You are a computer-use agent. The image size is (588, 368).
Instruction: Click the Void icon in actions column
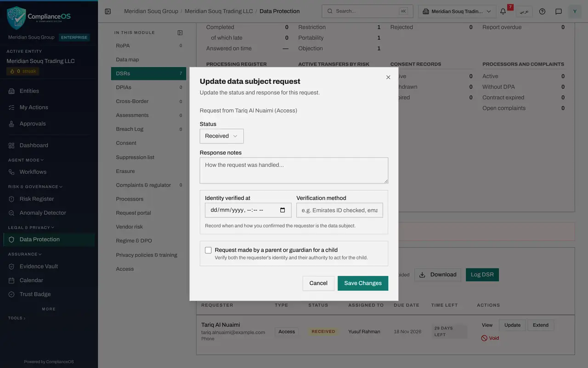click(484, 338)
